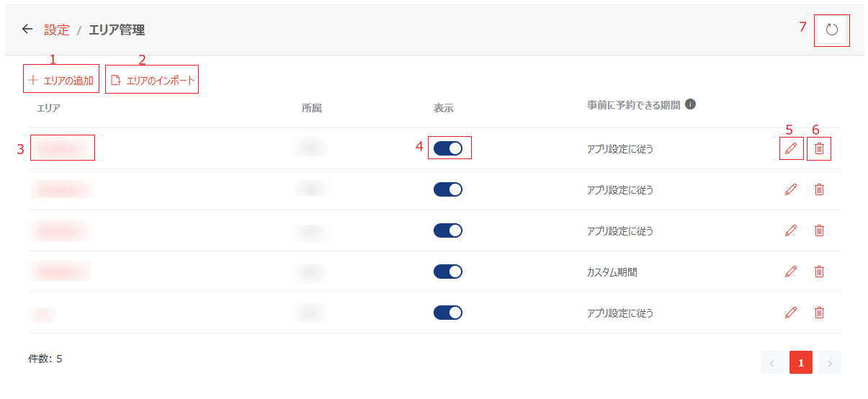
Task: Refresh the area list with the reload icon
Action: click(x=832, y=30)
